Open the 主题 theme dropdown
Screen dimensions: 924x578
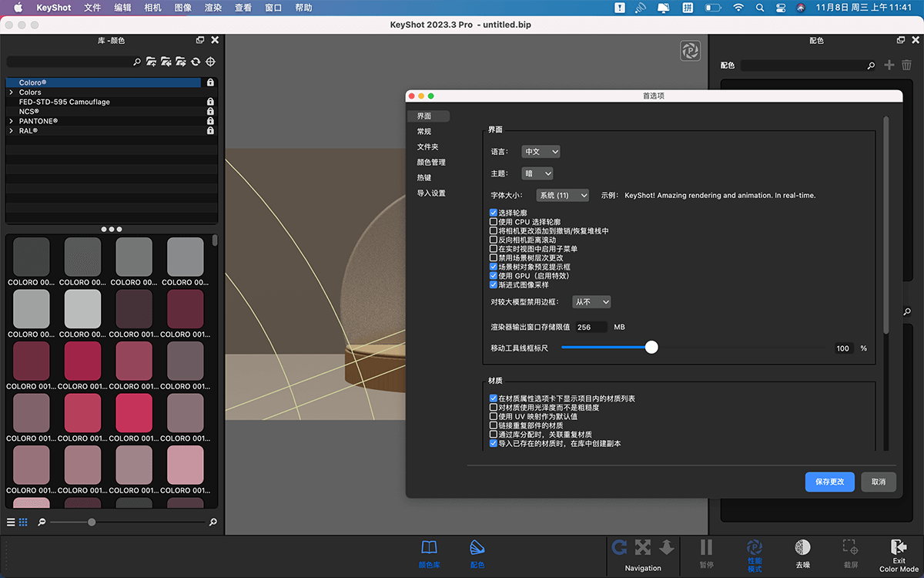[537, 174]
